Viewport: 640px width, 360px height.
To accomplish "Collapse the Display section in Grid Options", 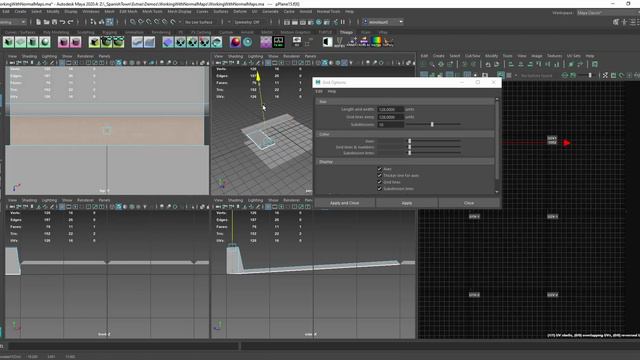I will pyautogui.click(x=405, y=162).
